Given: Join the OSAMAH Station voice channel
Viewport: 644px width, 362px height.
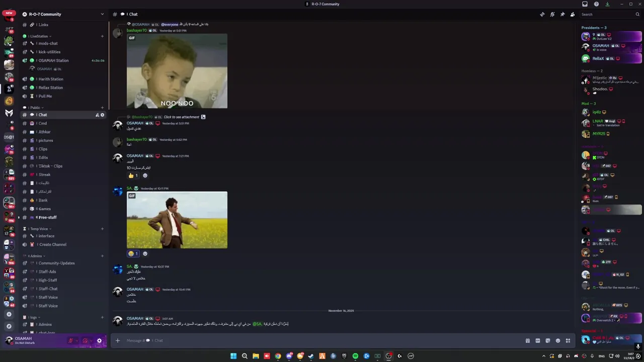Looking at the screenshot, I should tap(63, 60).
